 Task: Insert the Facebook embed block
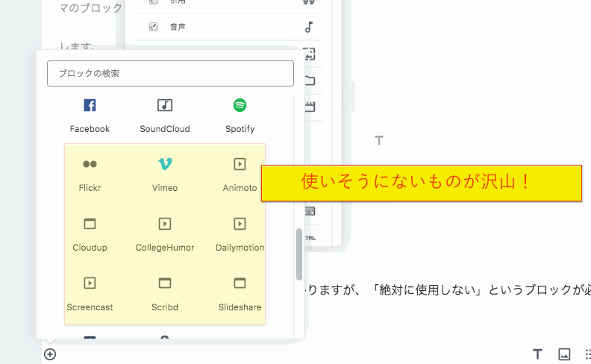(x=90, y=116)
